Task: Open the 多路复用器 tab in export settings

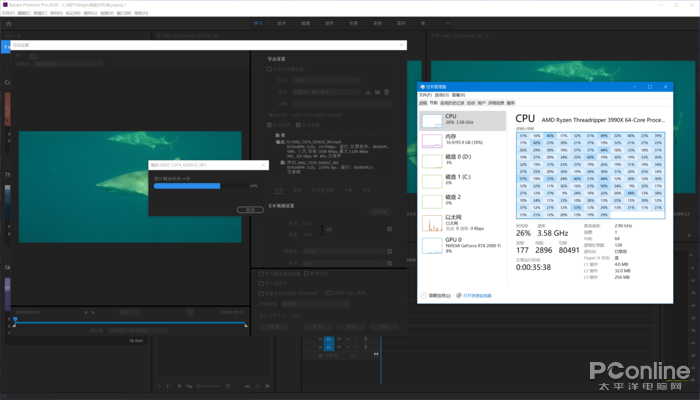Action: (322, 190)
